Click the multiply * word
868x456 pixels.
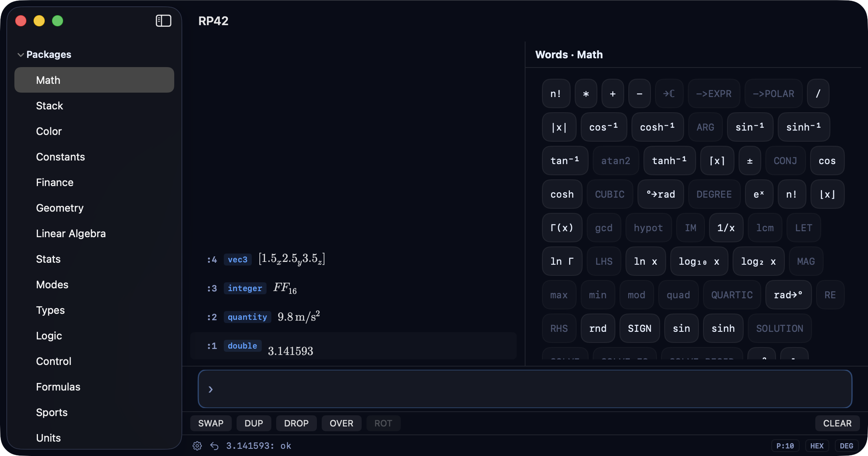pos(586,93)
